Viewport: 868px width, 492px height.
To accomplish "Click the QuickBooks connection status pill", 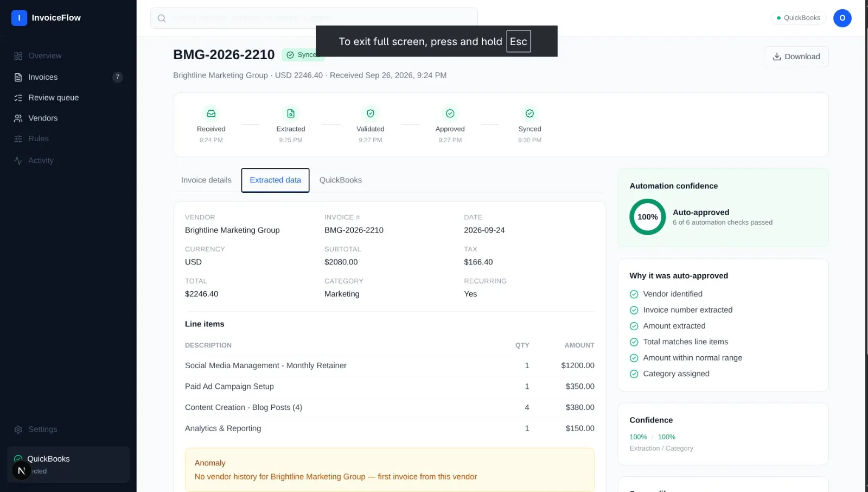I will pyautogui.click(x=799, y=18).
